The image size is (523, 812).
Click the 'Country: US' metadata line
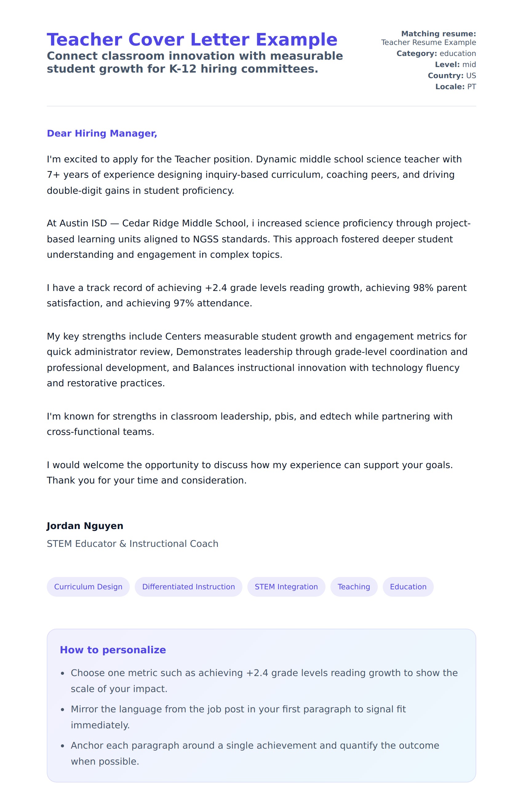(452, 76)
